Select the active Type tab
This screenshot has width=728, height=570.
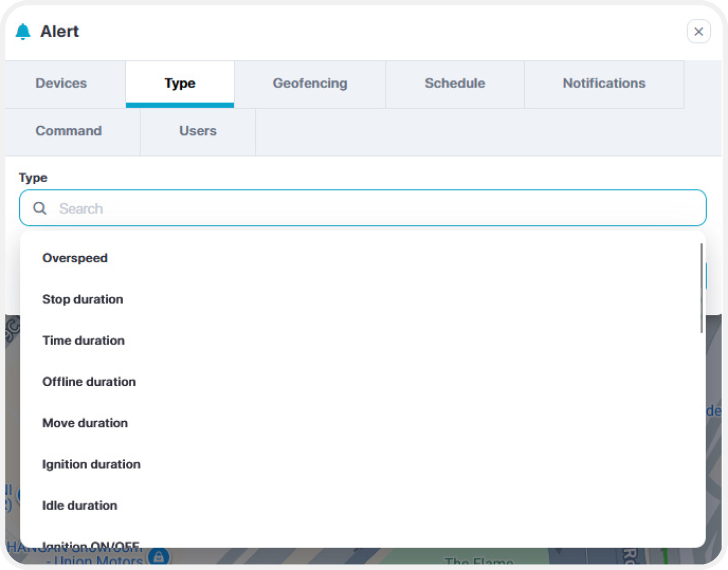[180, 84]
